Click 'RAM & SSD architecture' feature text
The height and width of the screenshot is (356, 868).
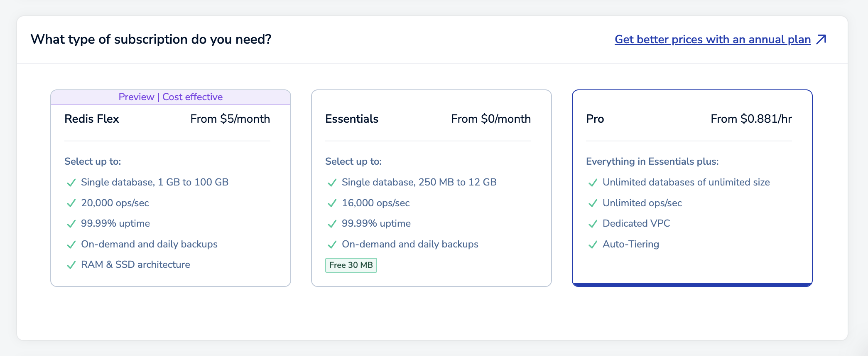(x=135, y=265)
